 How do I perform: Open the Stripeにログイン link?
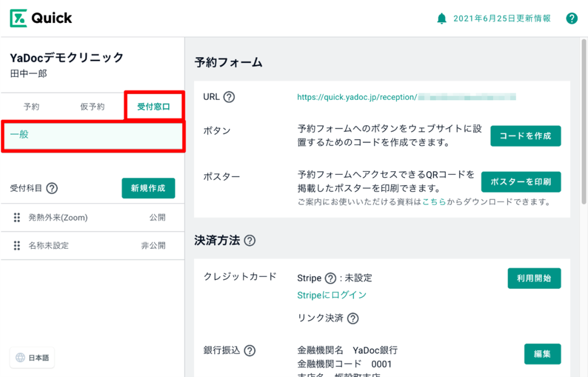tap(331, 295)
